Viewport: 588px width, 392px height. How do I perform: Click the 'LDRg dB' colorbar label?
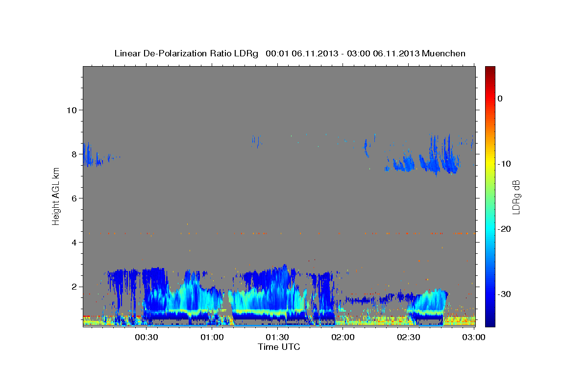pyautogui.click(x=516, y=196)
